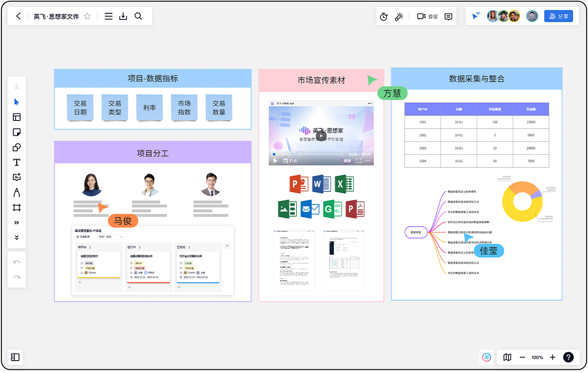
Task: Start the timer tool
Action: [x=384, y=17]
